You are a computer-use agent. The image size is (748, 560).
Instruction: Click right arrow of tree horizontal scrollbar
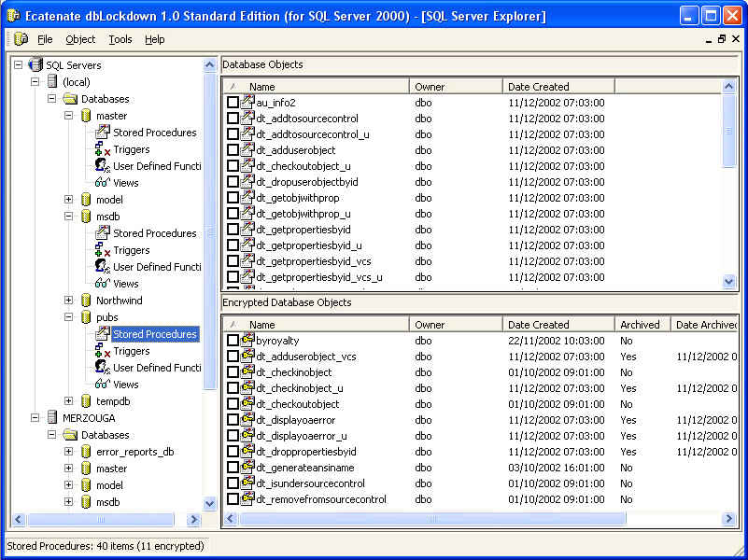tap(193, 519)
